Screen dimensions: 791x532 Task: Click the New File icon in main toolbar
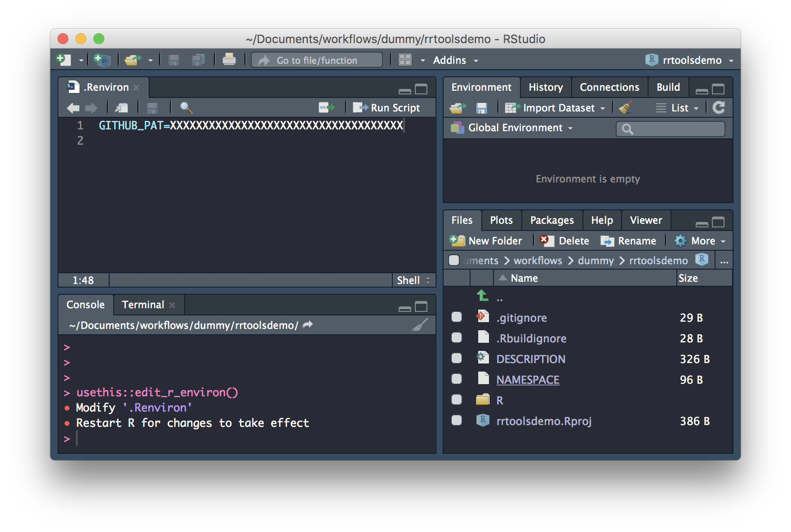point(64,60)
